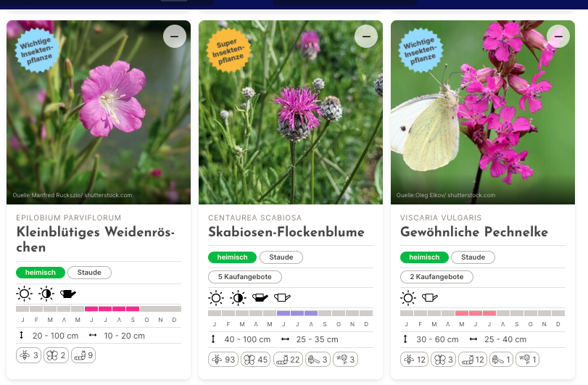588x385 pixels.
Task: Click butterfly count 45 badge
Action: 256,360
